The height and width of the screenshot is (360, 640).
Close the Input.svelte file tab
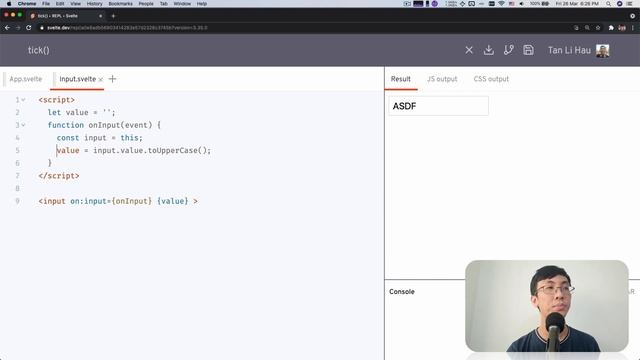point(100,80)
